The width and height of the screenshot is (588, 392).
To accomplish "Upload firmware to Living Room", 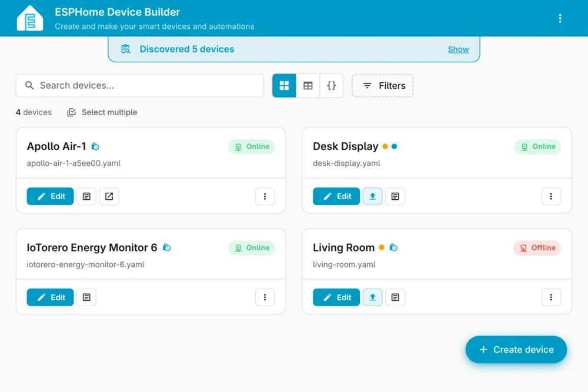I will pos(372,297).
